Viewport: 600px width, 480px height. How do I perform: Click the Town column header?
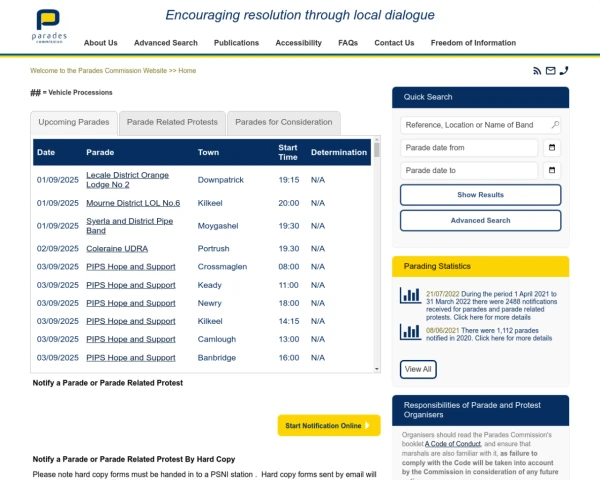coord(208,152)
